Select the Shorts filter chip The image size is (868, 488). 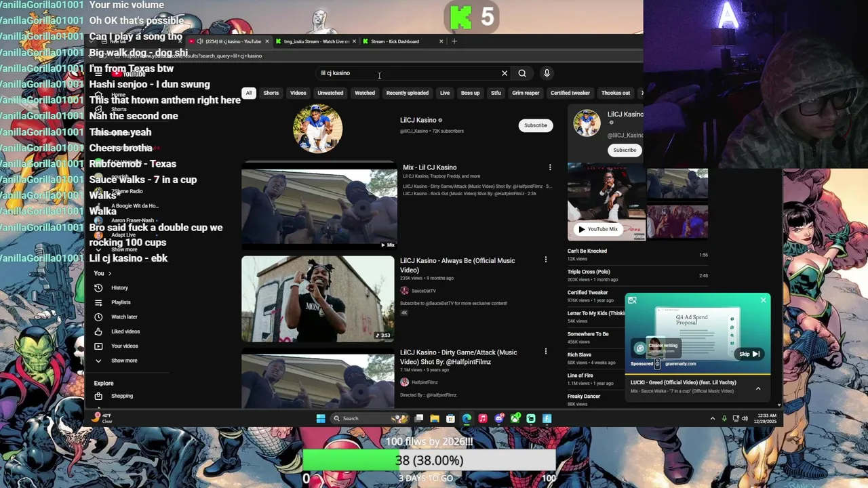tap(271, 93)
